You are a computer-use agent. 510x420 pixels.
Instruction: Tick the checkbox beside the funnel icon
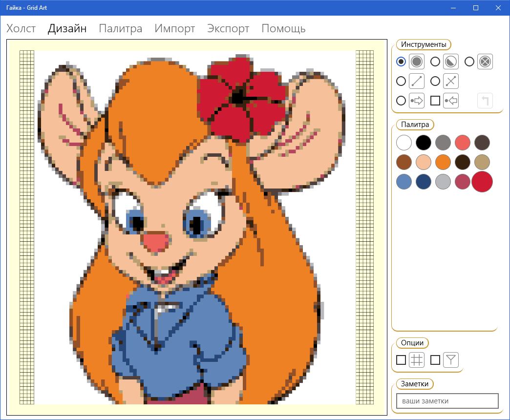coord(435,360)
